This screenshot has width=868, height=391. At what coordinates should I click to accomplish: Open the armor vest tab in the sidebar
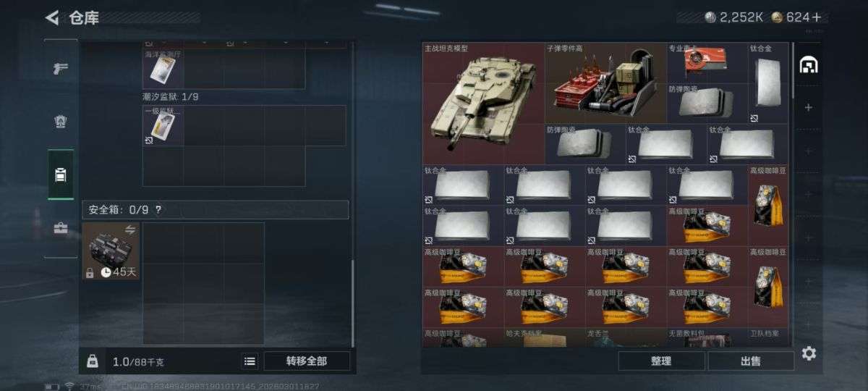click(x=61, y=121)
